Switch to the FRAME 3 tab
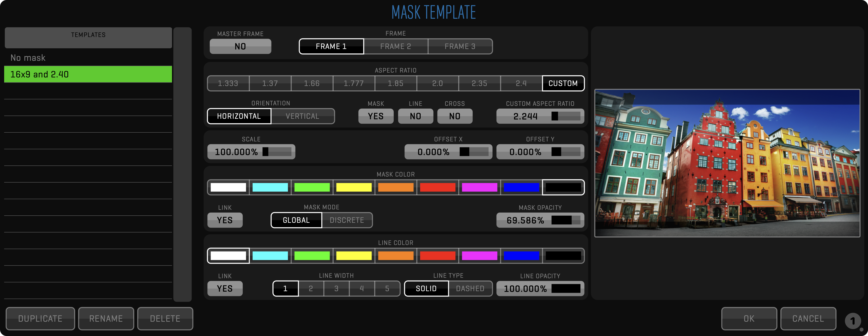 click(x=460, y=46)
